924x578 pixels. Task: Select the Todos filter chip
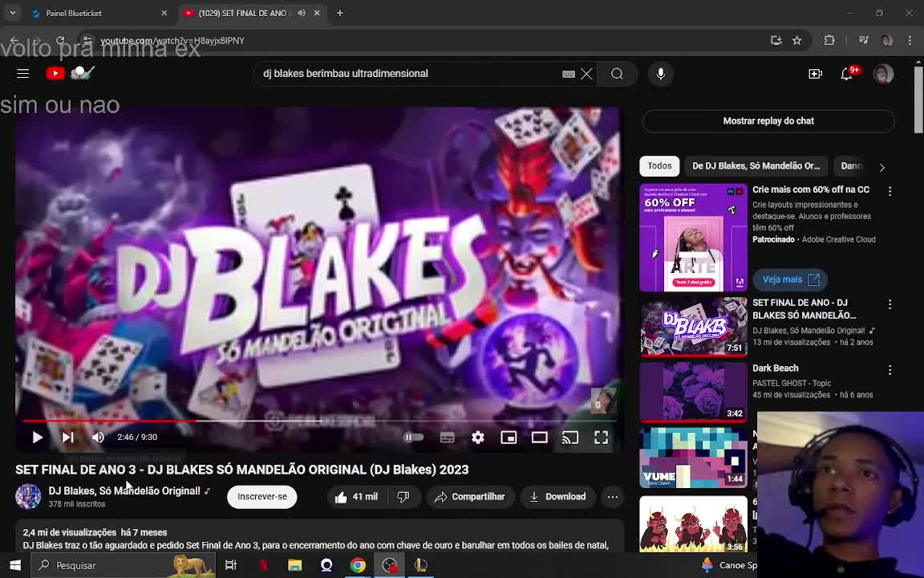pos(659,165)
